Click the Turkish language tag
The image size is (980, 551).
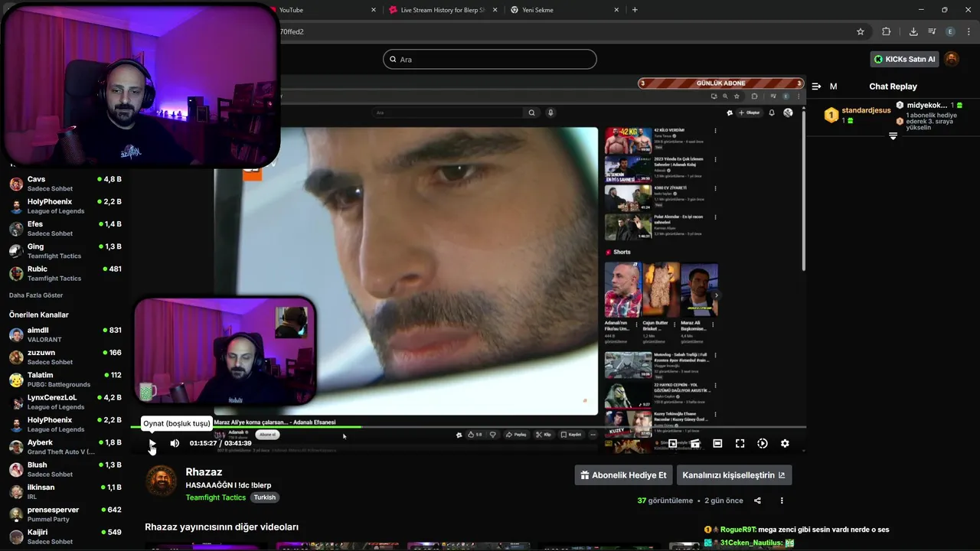click(265, 497)
